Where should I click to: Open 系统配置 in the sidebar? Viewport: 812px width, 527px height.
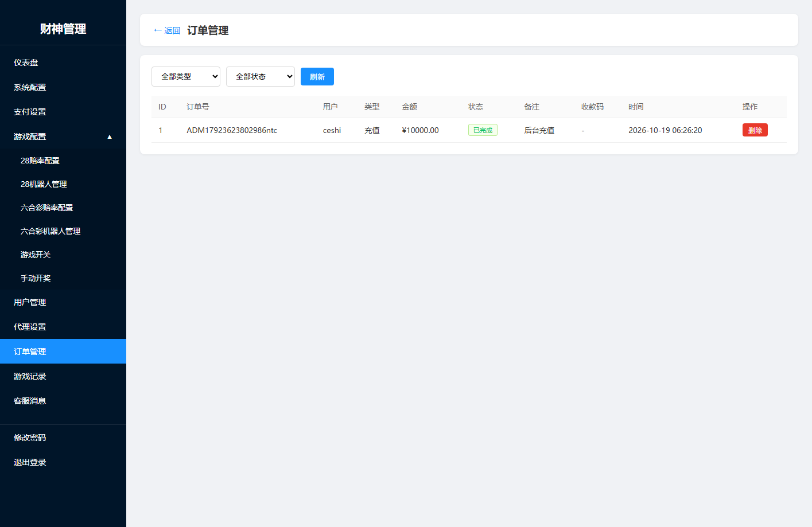pos(63,87)
